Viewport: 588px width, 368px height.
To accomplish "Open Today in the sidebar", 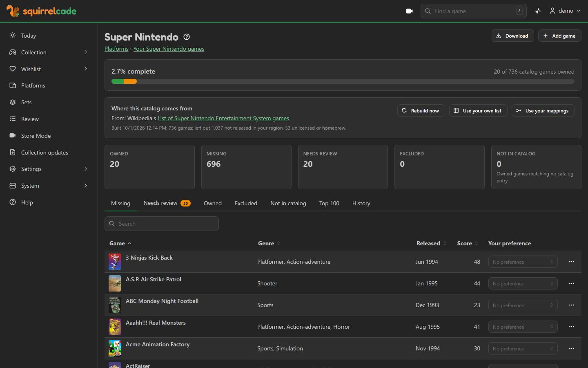I will (49, 36).
